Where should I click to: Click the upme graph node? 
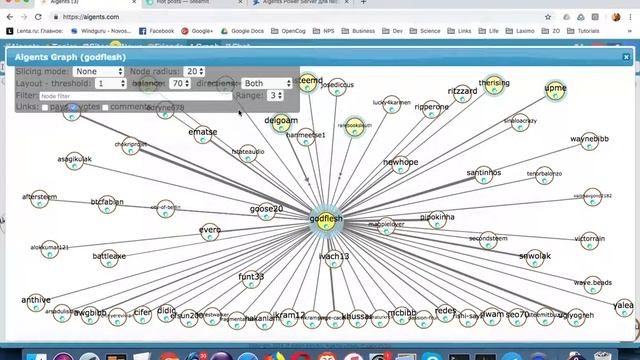tap(555, 91)
